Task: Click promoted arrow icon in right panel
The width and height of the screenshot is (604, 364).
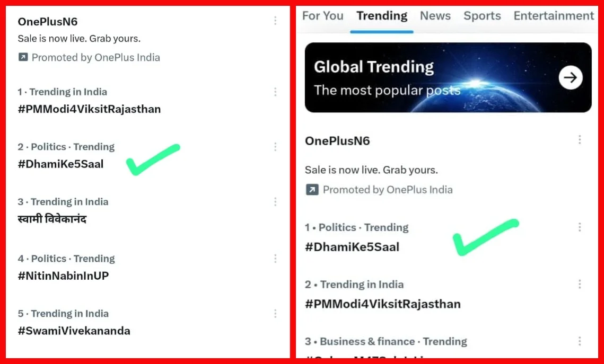Action: [312, 190]
